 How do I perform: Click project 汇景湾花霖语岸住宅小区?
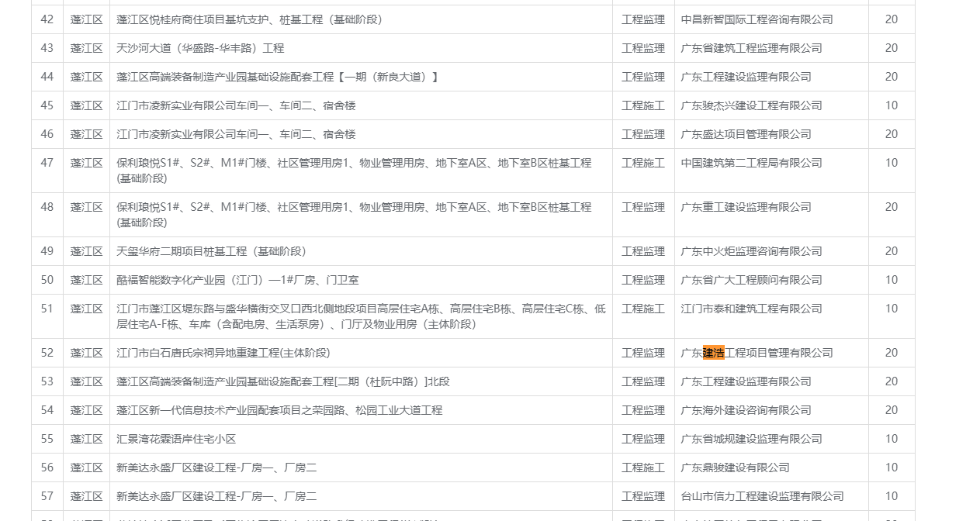click(176, 439)
